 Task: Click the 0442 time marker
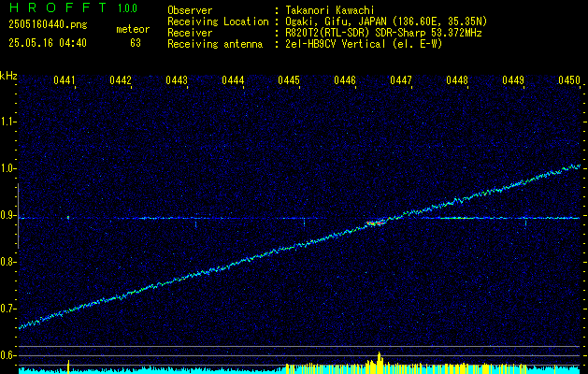[x=121, y=79]
